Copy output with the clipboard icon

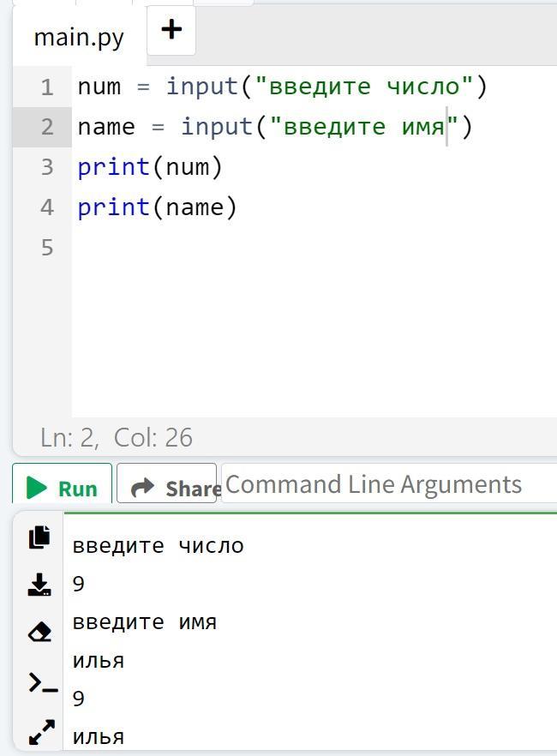(39, 537)
